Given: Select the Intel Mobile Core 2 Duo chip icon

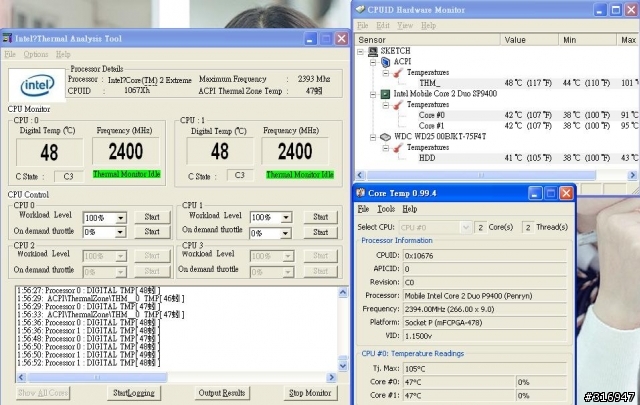Looking at the screenshot, I should [385, 94].
